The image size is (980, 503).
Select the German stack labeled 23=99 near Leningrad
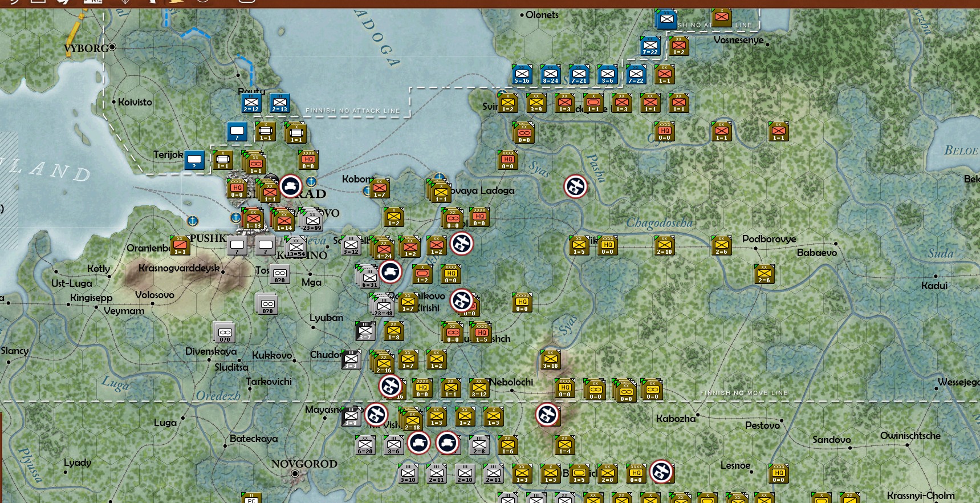point(312,220)
